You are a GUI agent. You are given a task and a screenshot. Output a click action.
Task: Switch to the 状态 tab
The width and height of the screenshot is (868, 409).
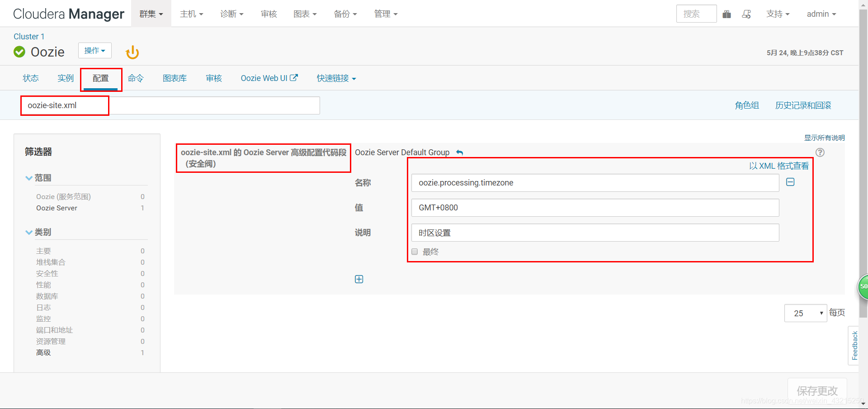point(31,78)
